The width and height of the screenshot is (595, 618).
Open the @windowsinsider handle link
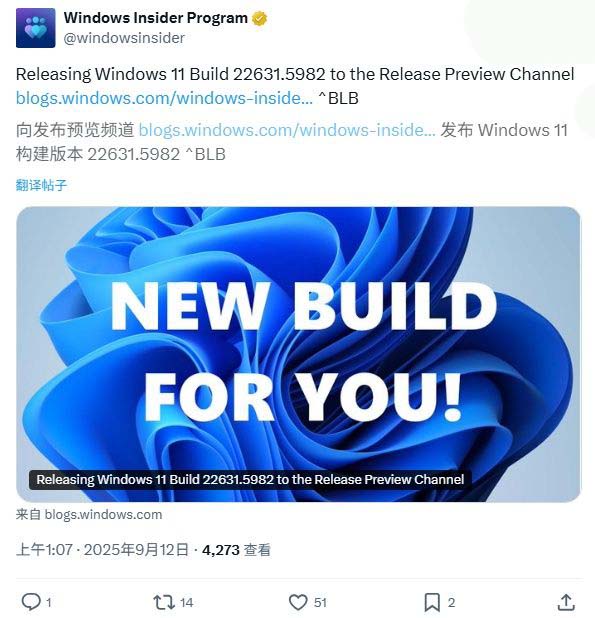pos(124,38)
